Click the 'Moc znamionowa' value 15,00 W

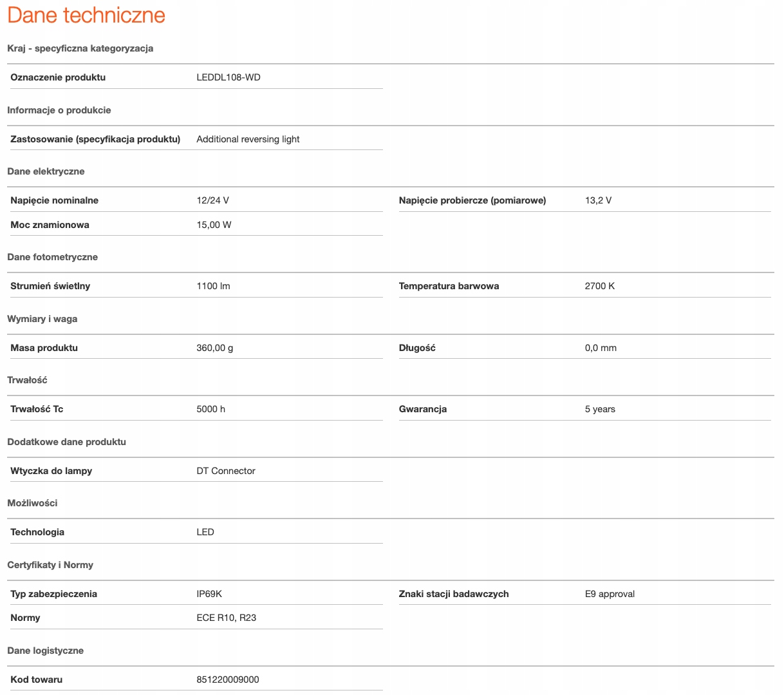point(214,225)
